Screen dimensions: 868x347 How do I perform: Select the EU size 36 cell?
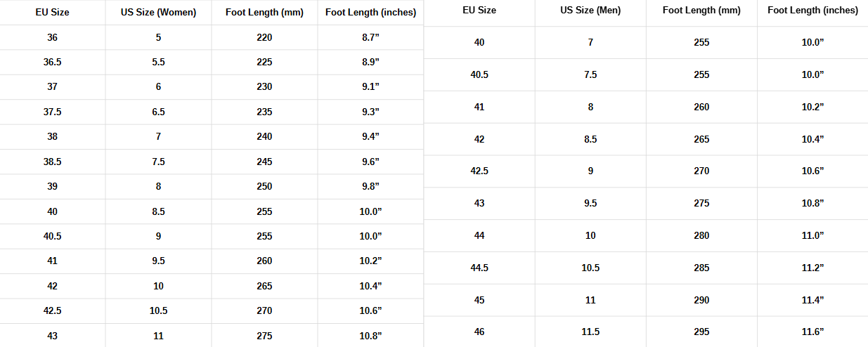pyautogui.click(x=53, y=37)
